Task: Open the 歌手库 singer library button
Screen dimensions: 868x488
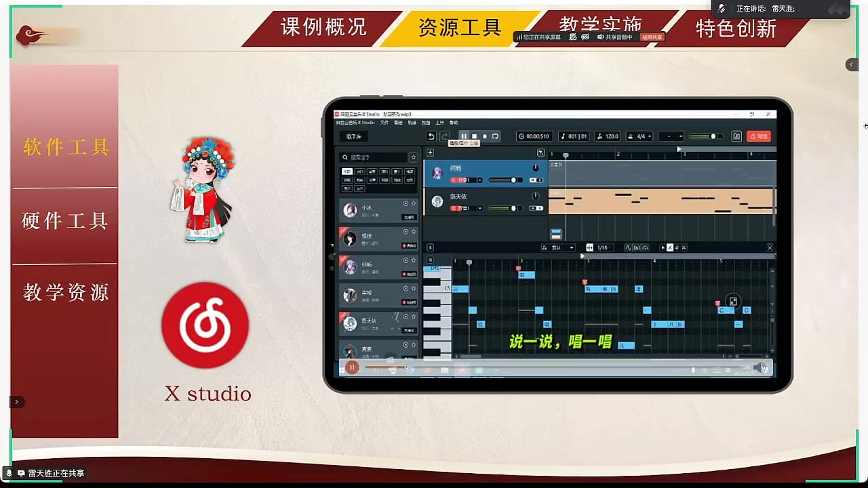Action: [354, 136]
